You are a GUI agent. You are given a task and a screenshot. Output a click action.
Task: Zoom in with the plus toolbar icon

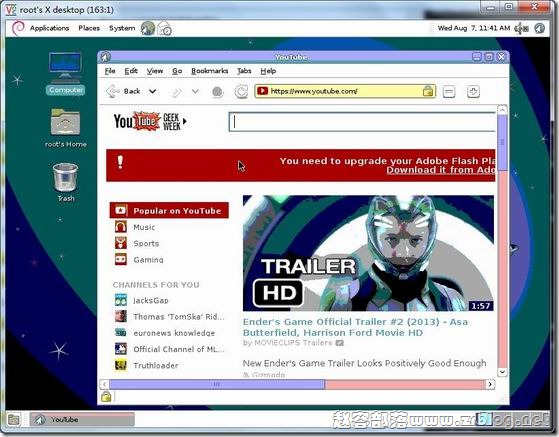click(473, 92)
